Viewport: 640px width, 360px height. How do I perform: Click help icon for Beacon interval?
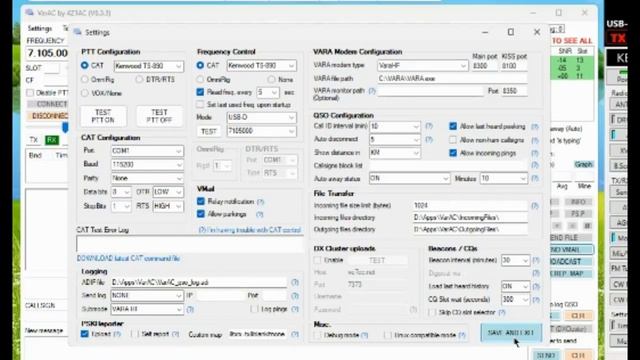536,260
